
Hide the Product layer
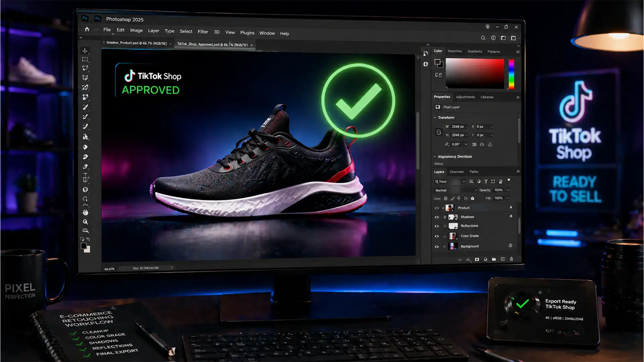point(437,208)
